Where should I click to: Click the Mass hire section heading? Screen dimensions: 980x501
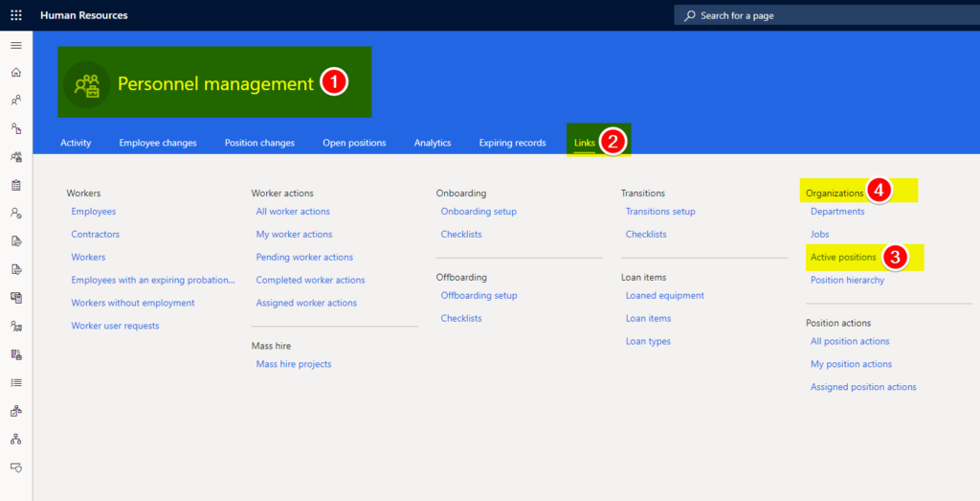click(271, 346)
